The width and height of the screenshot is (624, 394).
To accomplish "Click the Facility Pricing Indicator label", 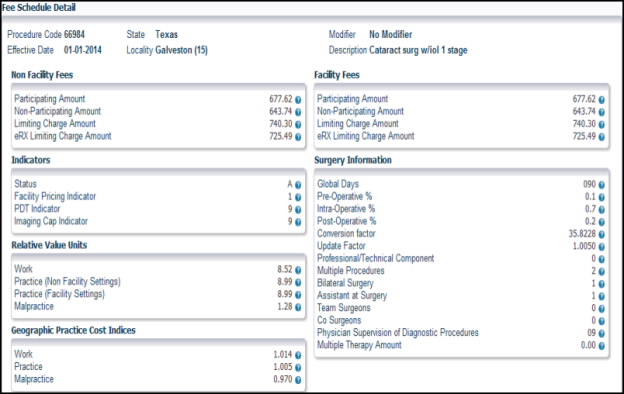I will point(55,197).
